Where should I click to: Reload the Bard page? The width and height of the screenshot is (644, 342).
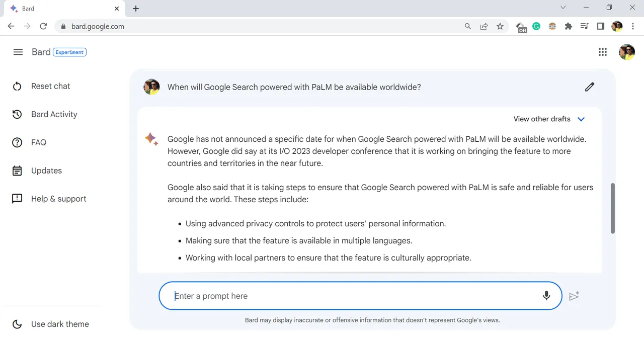coord(43,26)
